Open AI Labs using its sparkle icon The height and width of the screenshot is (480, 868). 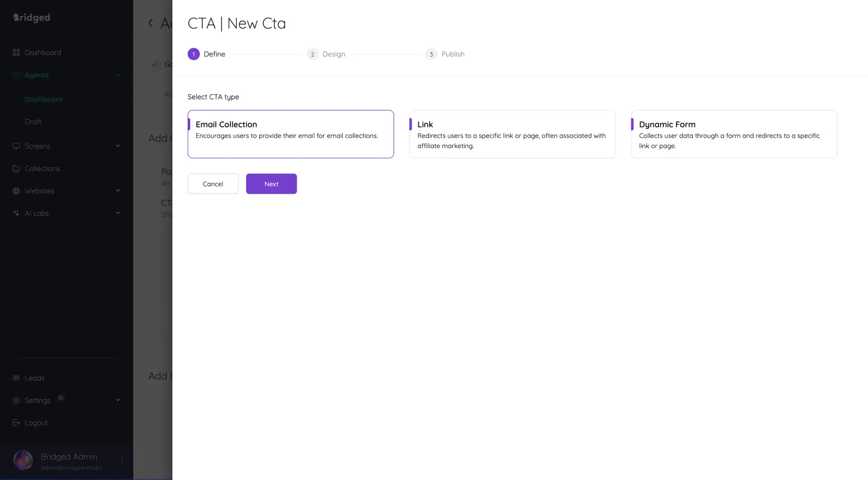[16, 213]
